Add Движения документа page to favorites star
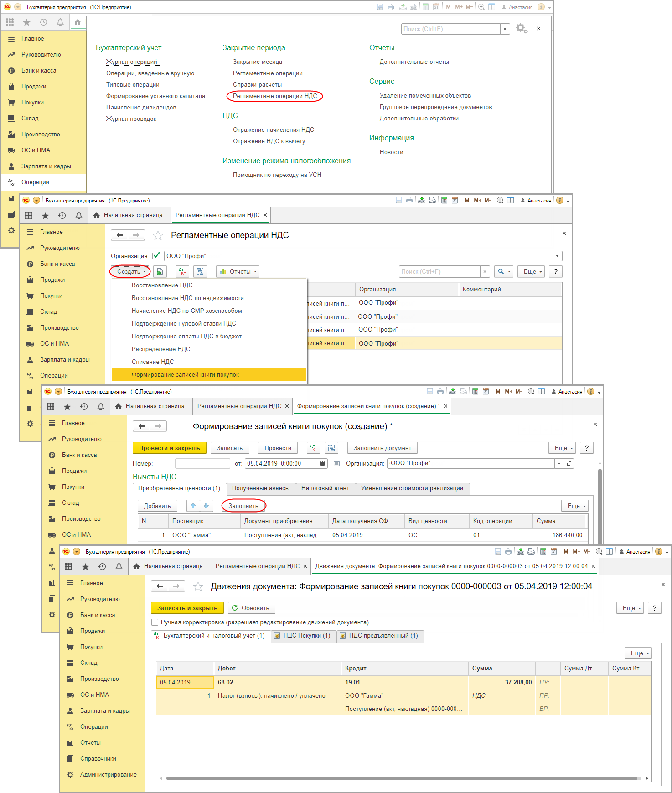The height and width of the screenshot is (793, 672). pyautogui.click(x=198, y=586)
